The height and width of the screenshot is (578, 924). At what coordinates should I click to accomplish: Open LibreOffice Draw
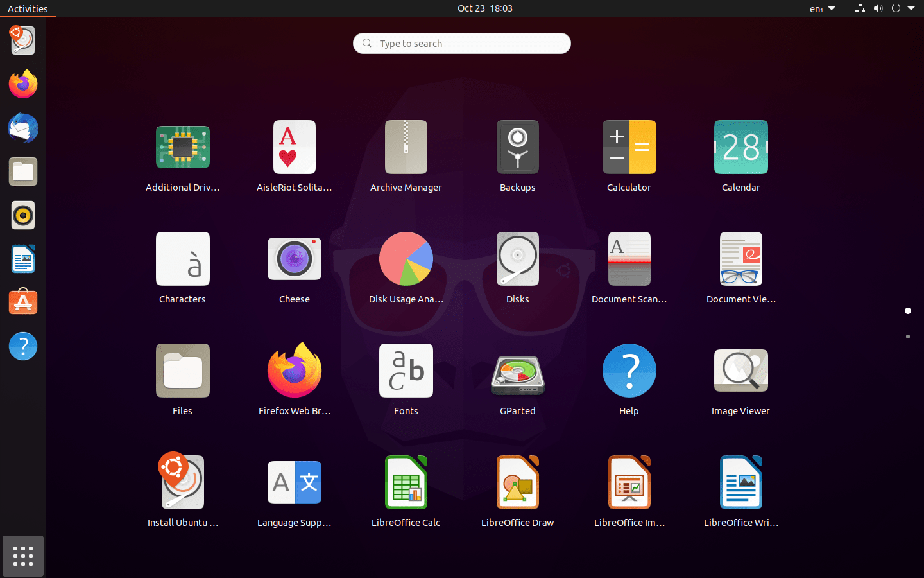[x=518, y=482]
